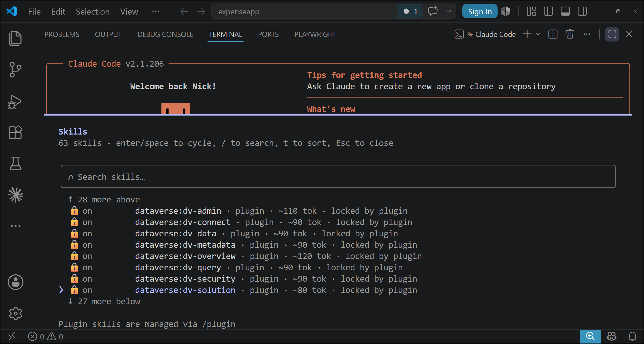Screen dimensions: 644x344
Task: Focus the Search skills field
Action: pos(338,177)
